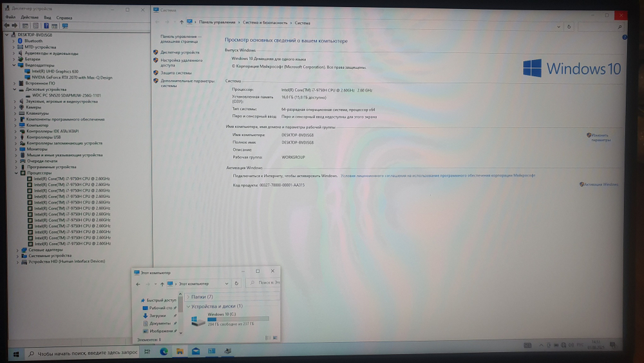Click the taskbar search box
This screenshot has width=644, height=363.
pyautogui.click(x=82, y=353)
